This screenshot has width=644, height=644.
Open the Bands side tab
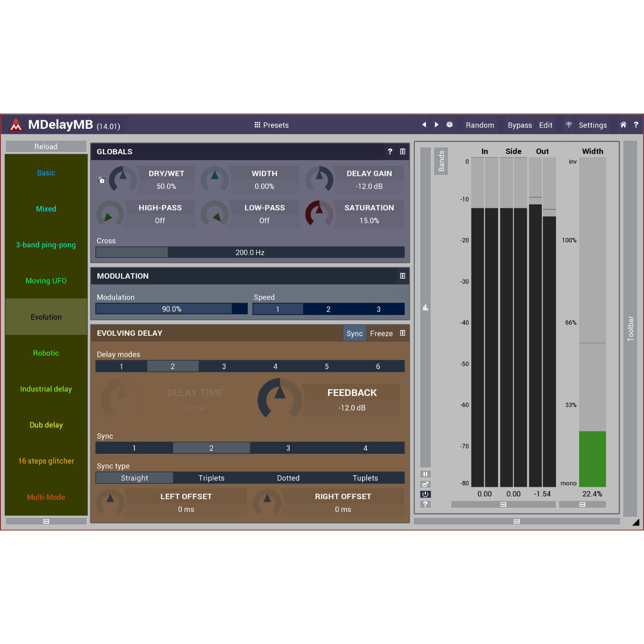click(441, 161)
